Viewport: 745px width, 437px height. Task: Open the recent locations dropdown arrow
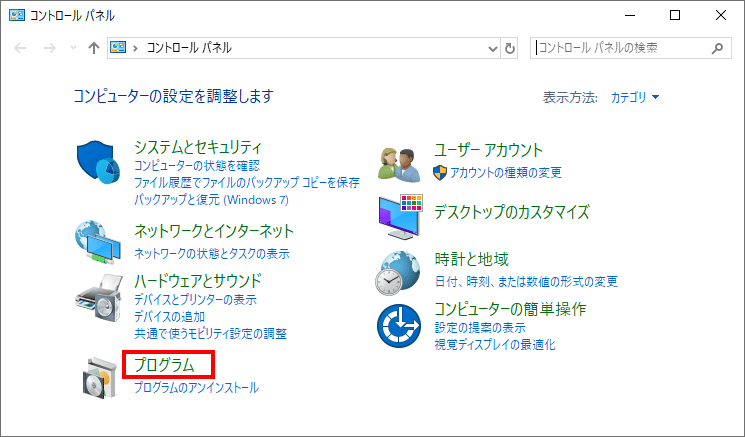click(x=73, y=48)
